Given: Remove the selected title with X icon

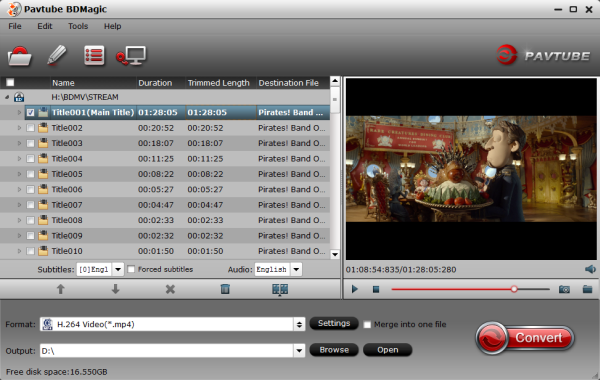Looking at the screenshot, I should point(170,289).
